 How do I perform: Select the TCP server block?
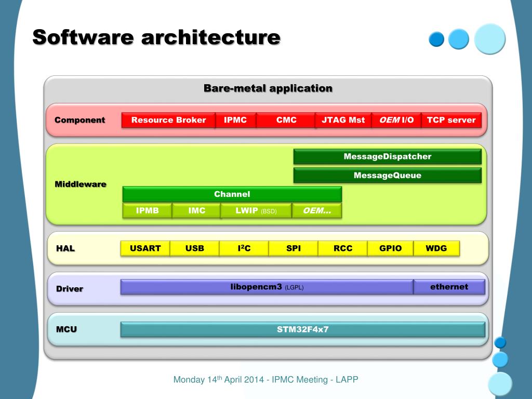(451, 120)
